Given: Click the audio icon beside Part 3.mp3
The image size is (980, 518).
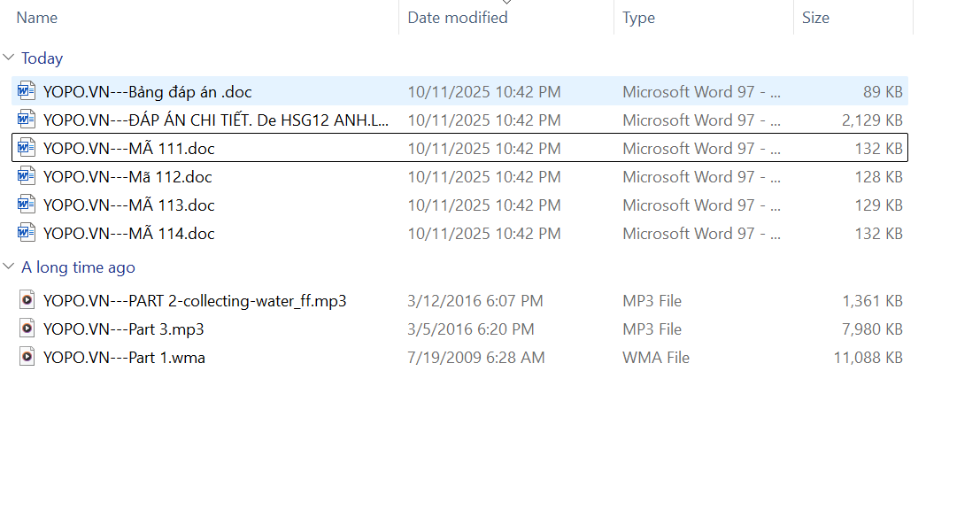Looking at the screenshot, I should point(27,329).
